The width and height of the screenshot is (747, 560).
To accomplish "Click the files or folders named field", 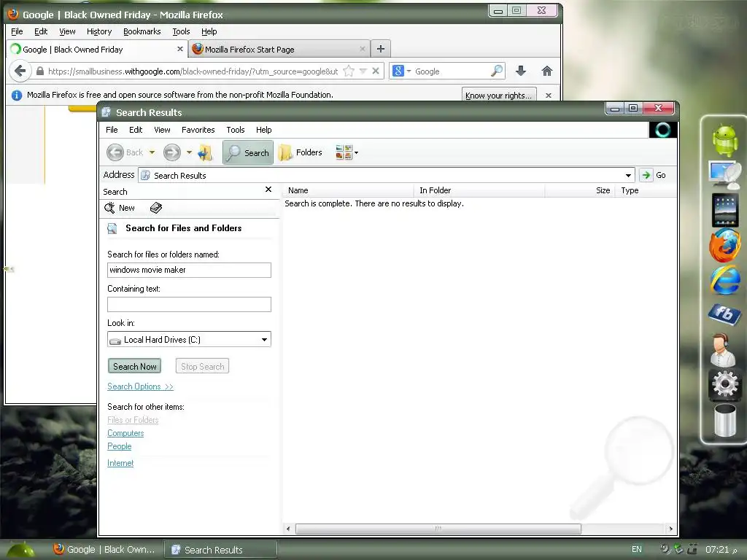I will (x=189, y=270).
